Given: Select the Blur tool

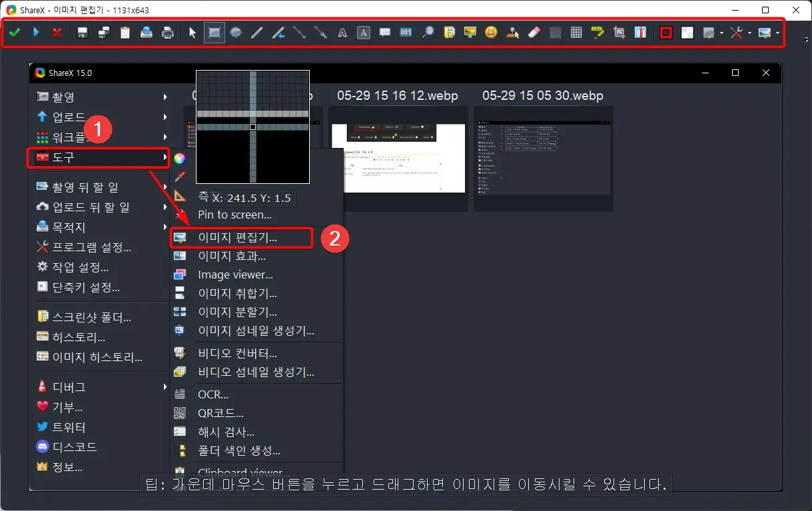Looking at the screenshot, I should click(x=556, y=33).
